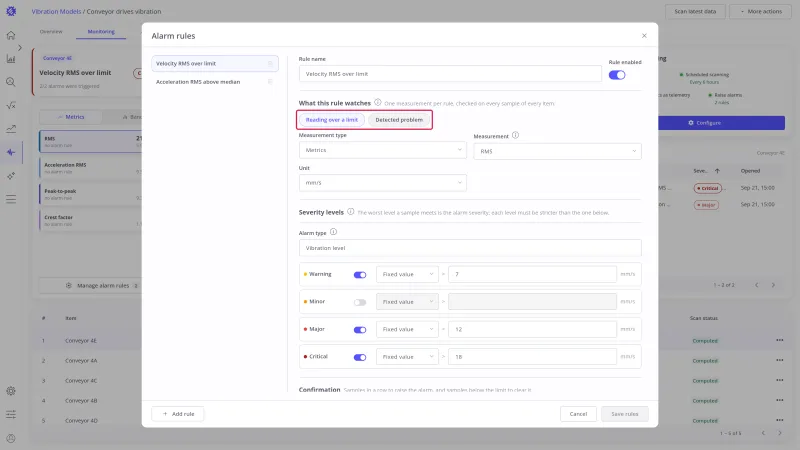The image size is (800, 450).
Task: Switch to the Monitoring tab
Action: 101,32
